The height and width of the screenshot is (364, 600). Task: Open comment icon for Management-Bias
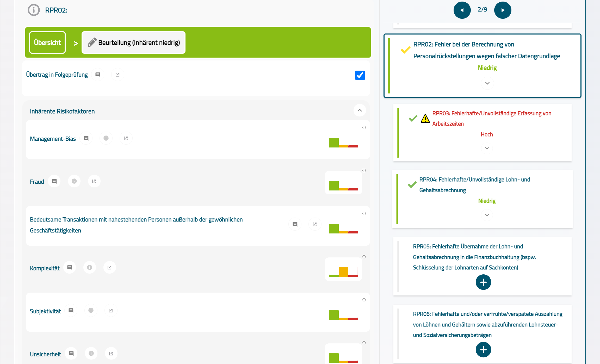coord(86,138)
